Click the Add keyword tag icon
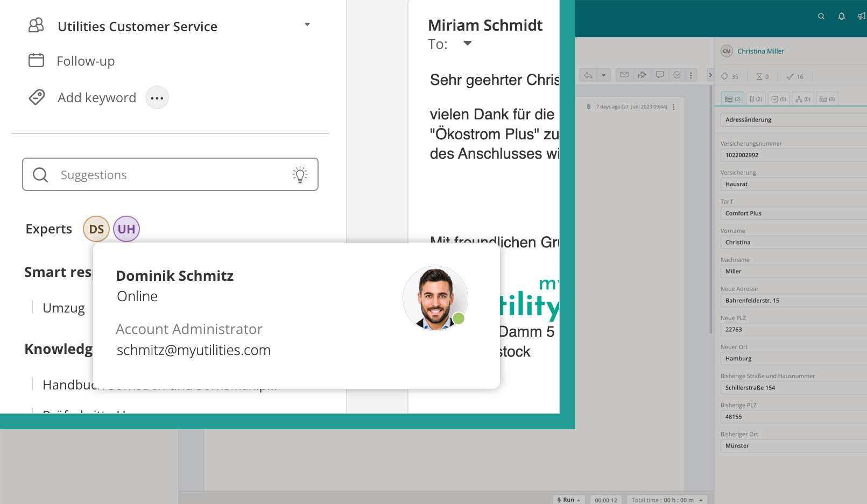 [37, 97]
